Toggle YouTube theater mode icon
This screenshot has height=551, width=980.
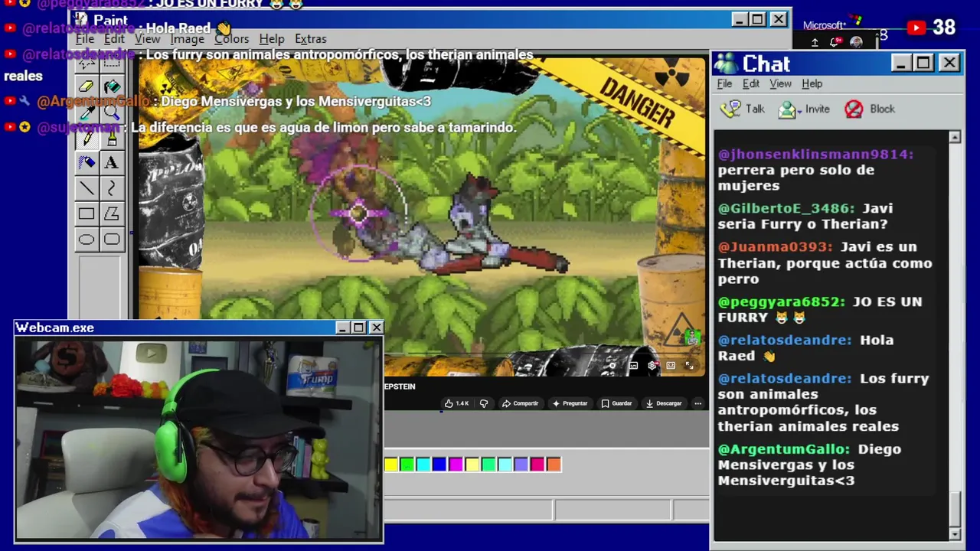pos(671,366)
